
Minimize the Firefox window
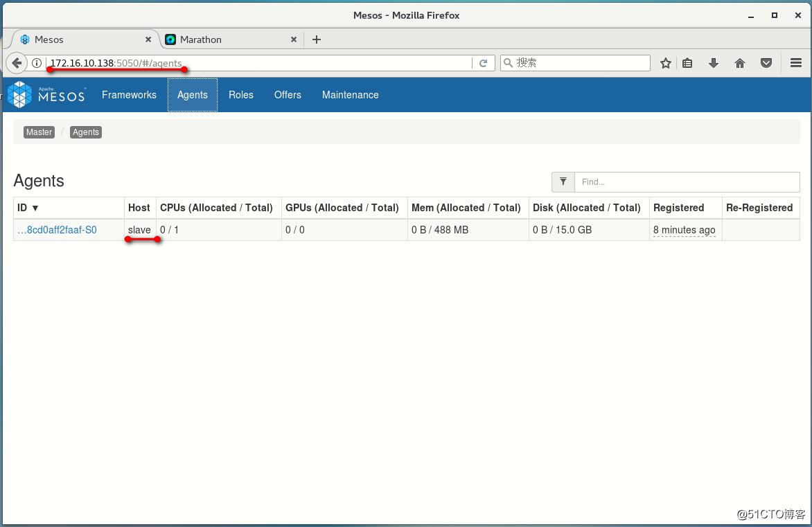[751, 16]
